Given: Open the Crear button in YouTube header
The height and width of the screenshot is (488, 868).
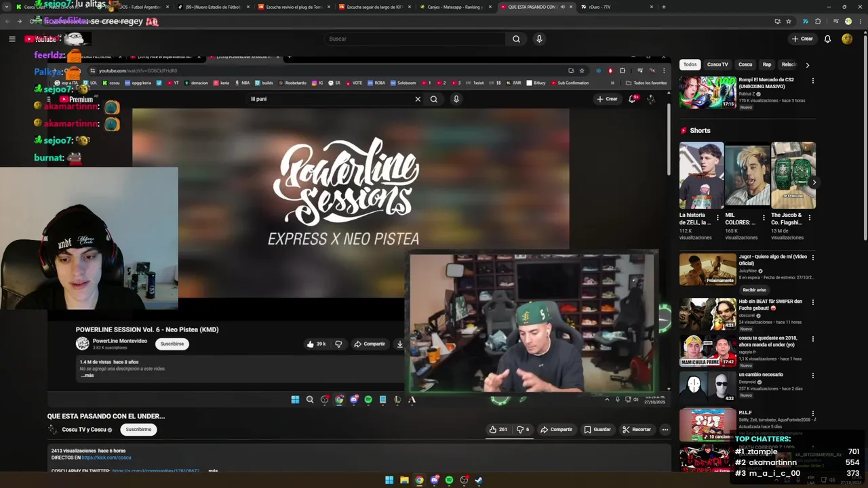Looking at the screenshot, I should point(802,39).
